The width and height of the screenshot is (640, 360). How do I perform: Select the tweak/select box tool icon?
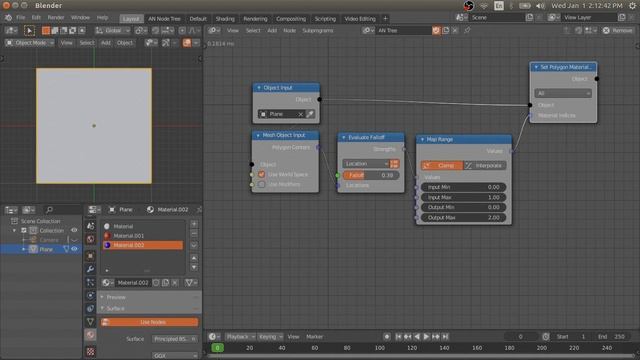pos(29,31)
